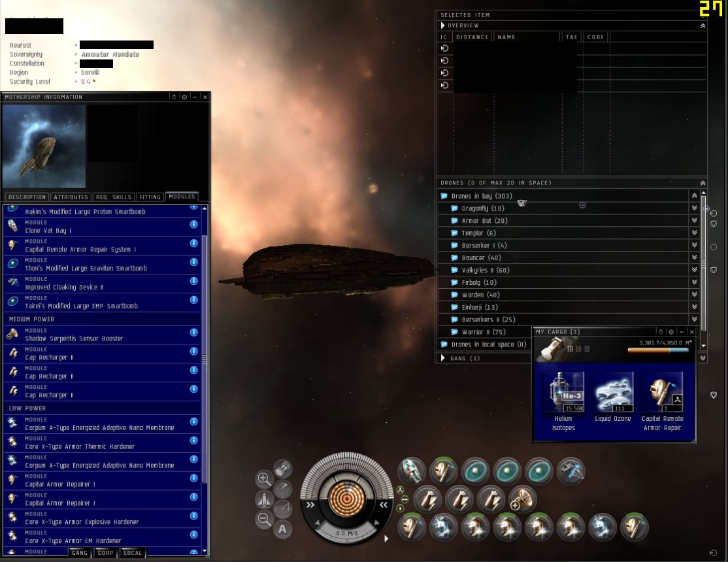Show info for Core X-Type Armor Explosive Hardener

tap(194, 516)
